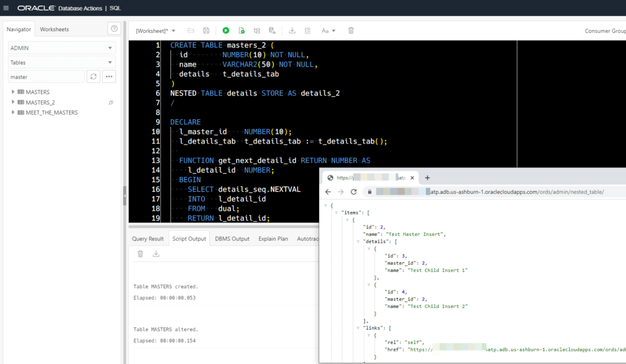This screenshot has height=364, width=626.
Task: Show the Explain Plan diagram icon
Action: point(257,30)
